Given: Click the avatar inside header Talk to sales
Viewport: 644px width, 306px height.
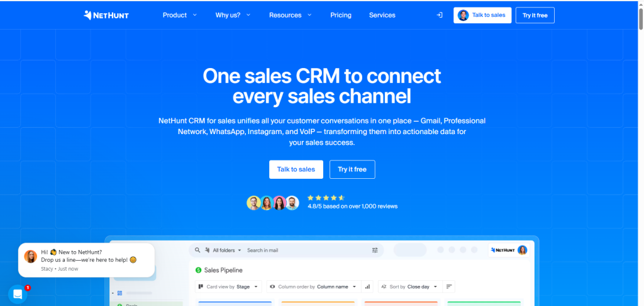Looking at the screenshot, I should coord(464,15).
